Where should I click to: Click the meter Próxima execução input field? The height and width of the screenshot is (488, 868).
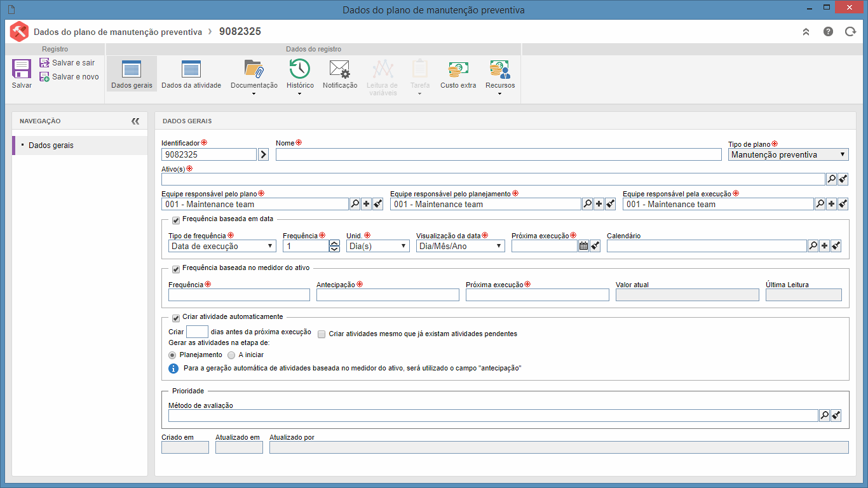[538, 295]
